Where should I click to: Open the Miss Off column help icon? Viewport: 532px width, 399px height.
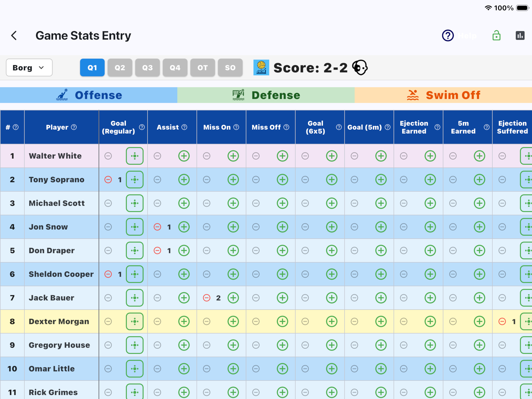click(x=286, y=127)
